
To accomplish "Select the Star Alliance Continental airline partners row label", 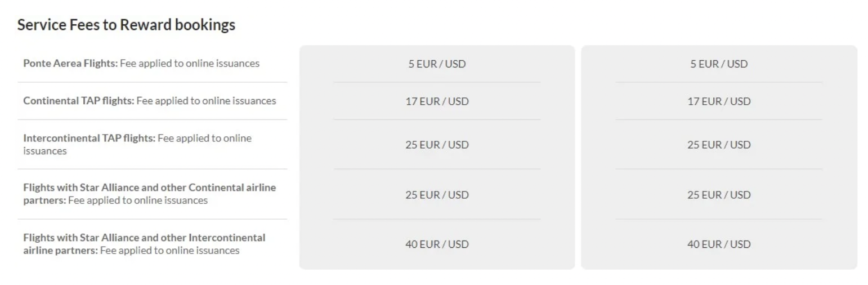I will click(x=149, y=188).
